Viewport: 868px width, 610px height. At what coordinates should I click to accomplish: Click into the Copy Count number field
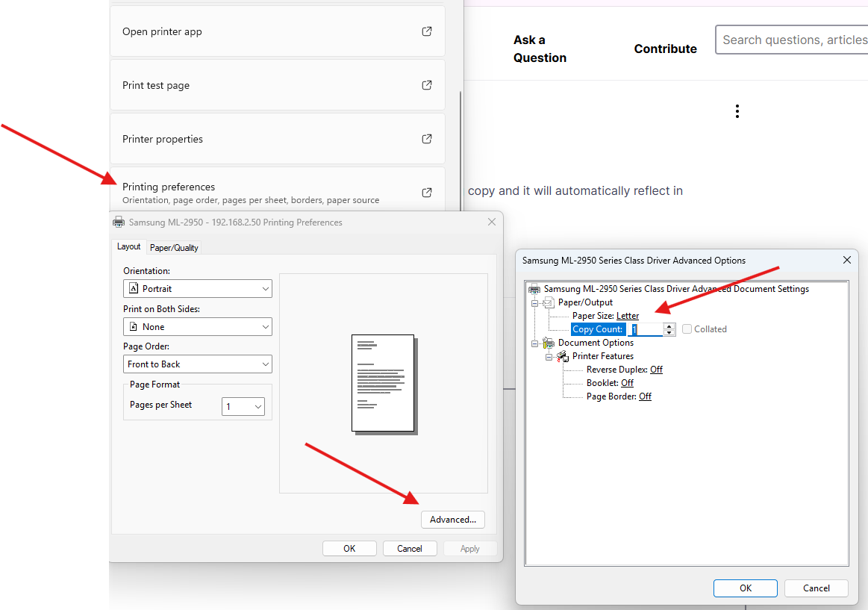pyautogui.click(x=646, y=329)
